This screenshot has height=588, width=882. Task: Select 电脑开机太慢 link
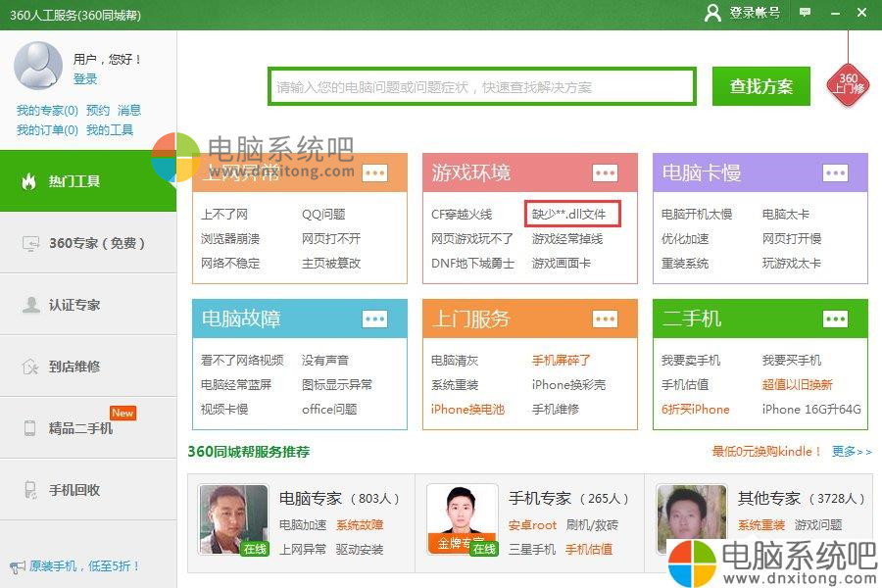click(697, 215)
